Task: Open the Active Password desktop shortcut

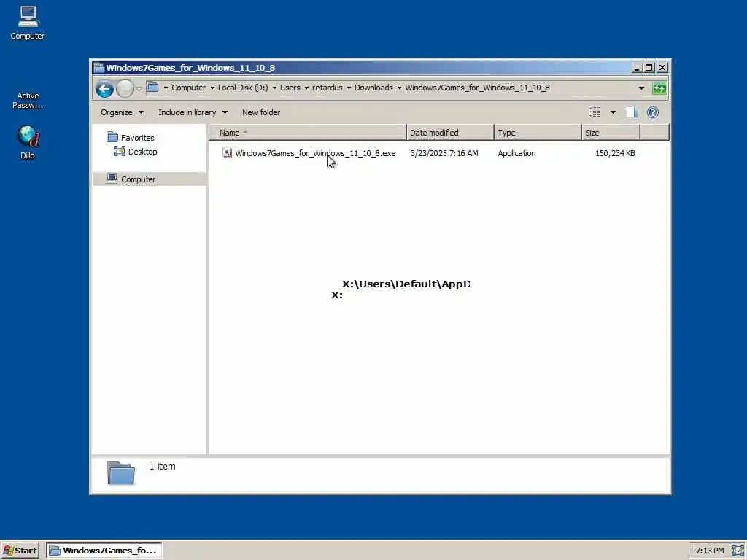Action: pos(28,100)
